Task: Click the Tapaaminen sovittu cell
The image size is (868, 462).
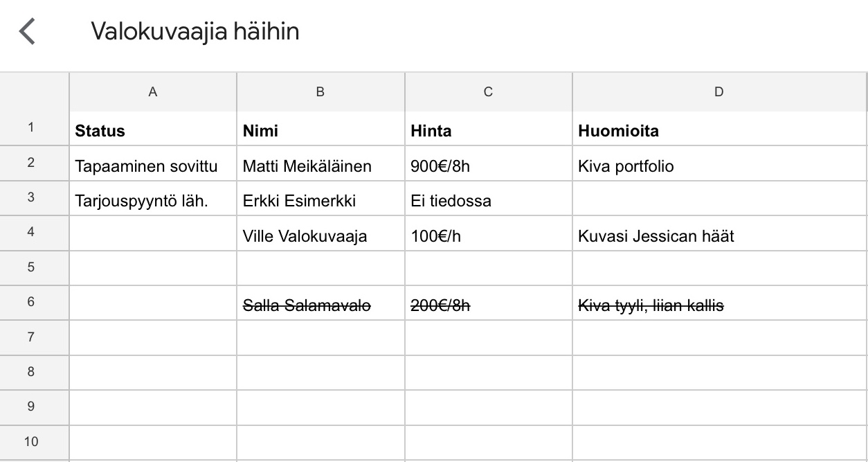Action: tap(152, 166)
